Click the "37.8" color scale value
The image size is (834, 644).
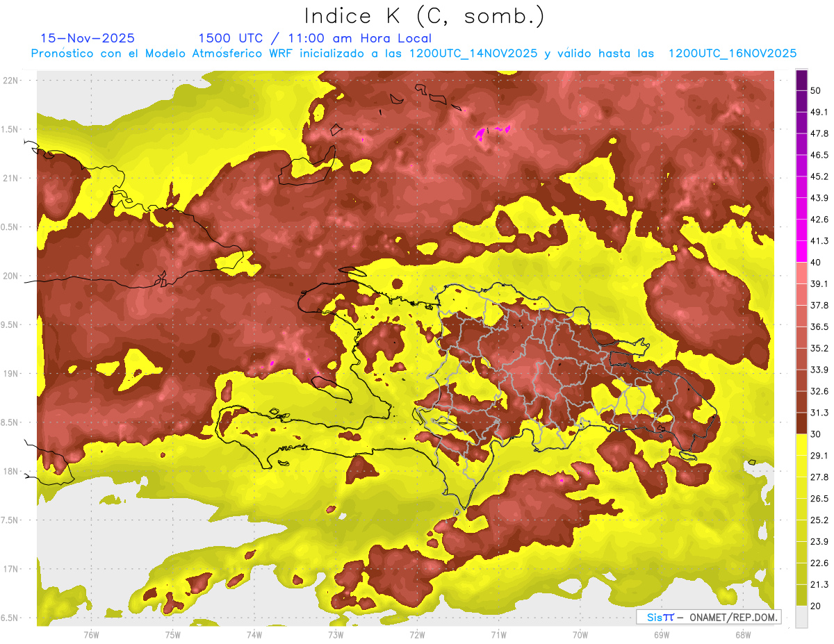click(x=819, y=306)
